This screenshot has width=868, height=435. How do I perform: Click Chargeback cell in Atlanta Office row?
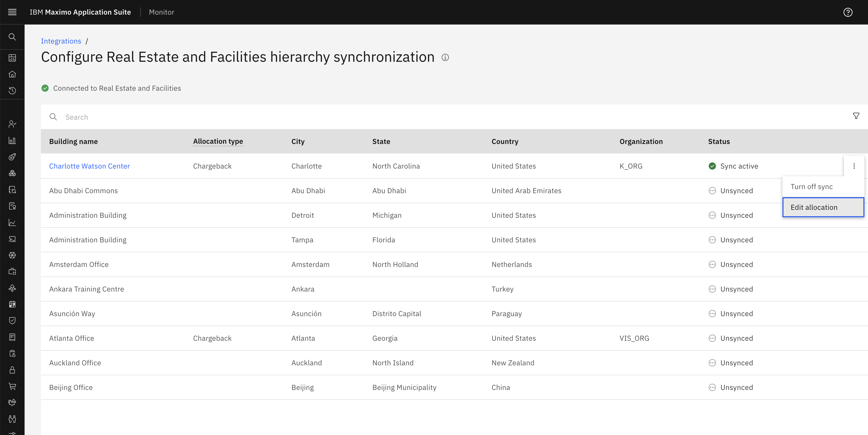coord(212,339)
